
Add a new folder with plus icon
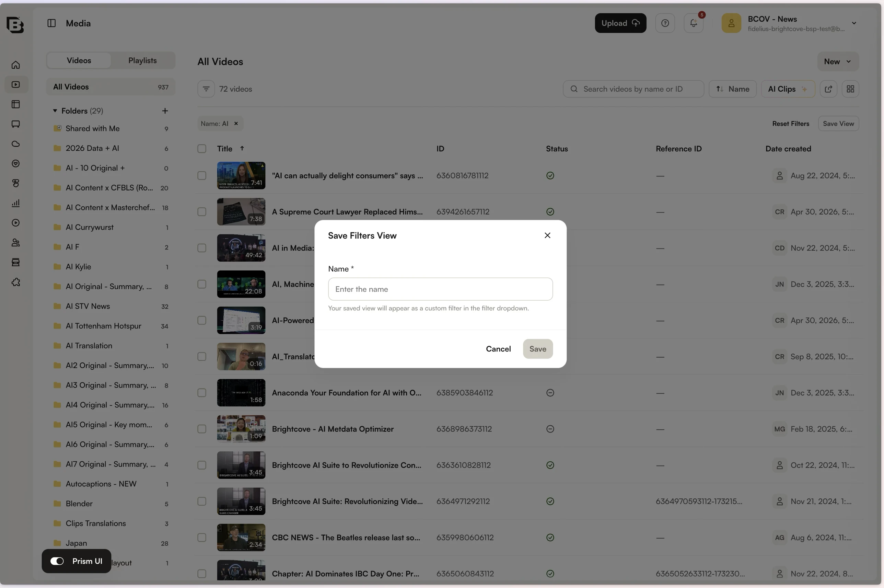[165, 111]
